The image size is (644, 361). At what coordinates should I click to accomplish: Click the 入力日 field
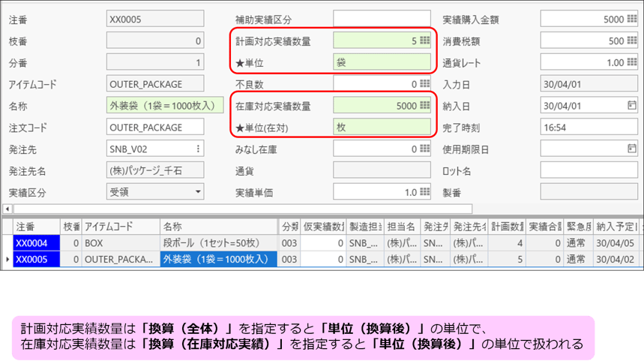[589, 84]
